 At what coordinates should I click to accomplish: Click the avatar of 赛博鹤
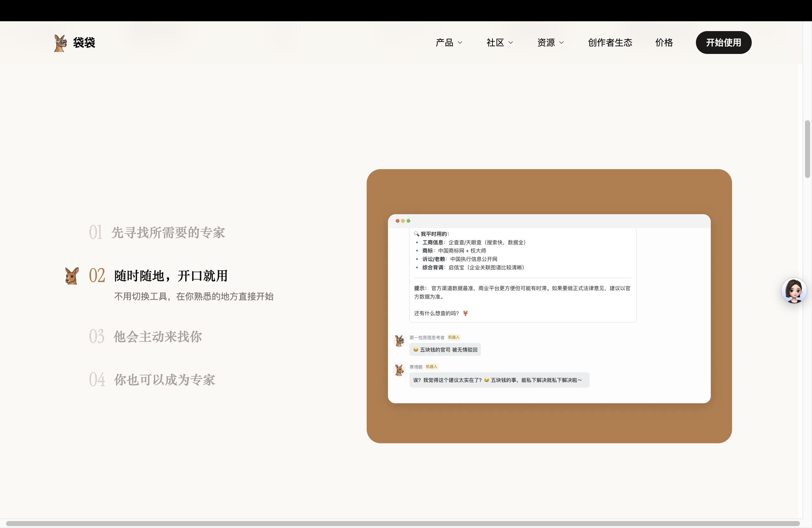(399, 370)
